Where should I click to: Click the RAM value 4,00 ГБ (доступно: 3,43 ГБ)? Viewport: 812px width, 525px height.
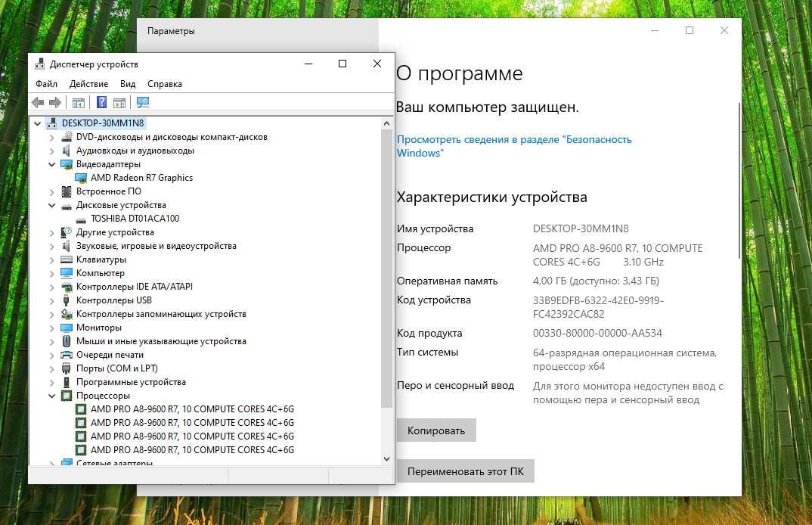click(596, 281)
